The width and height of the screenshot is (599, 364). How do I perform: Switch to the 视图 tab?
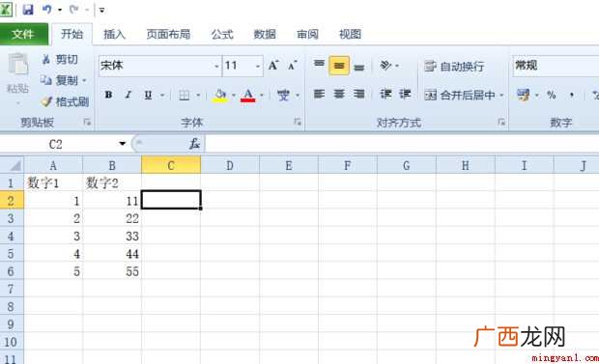[350, 35]
